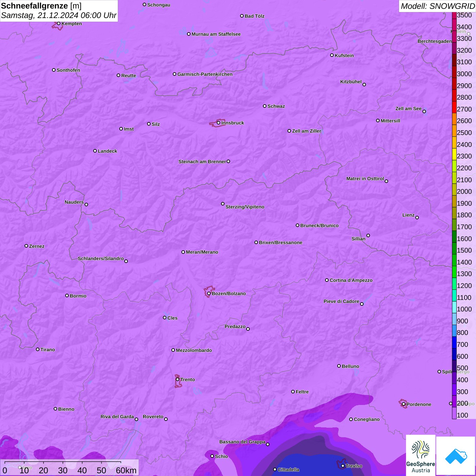This screenshot has width=476, height=476.
Task: Click the Nauders marker dot
Action: pyautogui.click(x=86, y=204)
